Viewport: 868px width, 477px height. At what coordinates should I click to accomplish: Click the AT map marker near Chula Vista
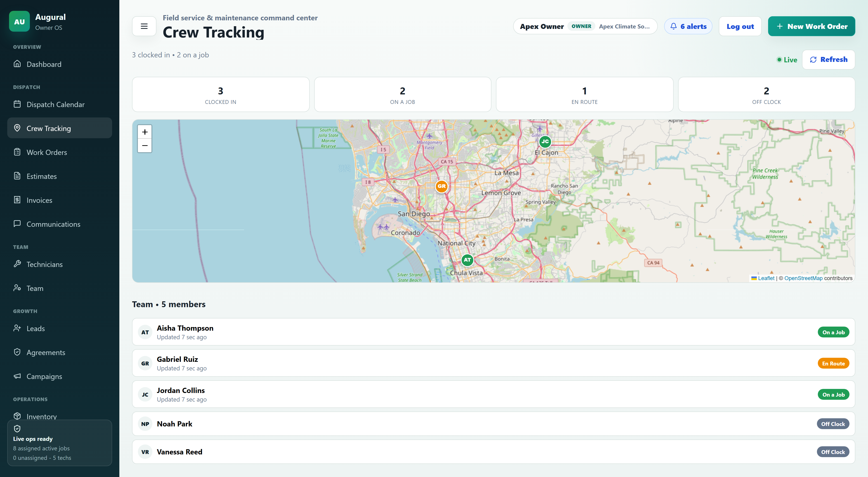point(467,260)
